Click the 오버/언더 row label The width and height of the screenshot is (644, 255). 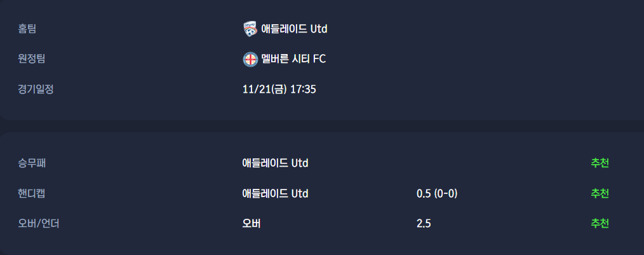click(x=39, y=223)
